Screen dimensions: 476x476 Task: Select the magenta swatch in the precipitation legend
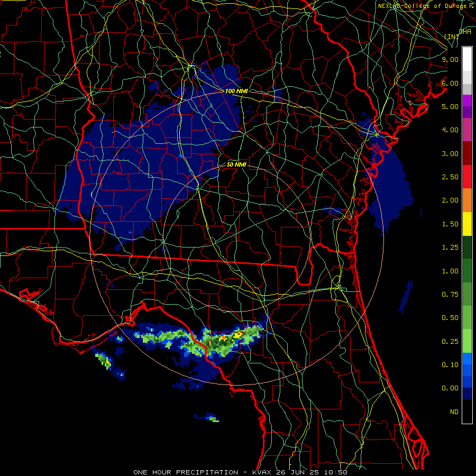click(467, 130)
